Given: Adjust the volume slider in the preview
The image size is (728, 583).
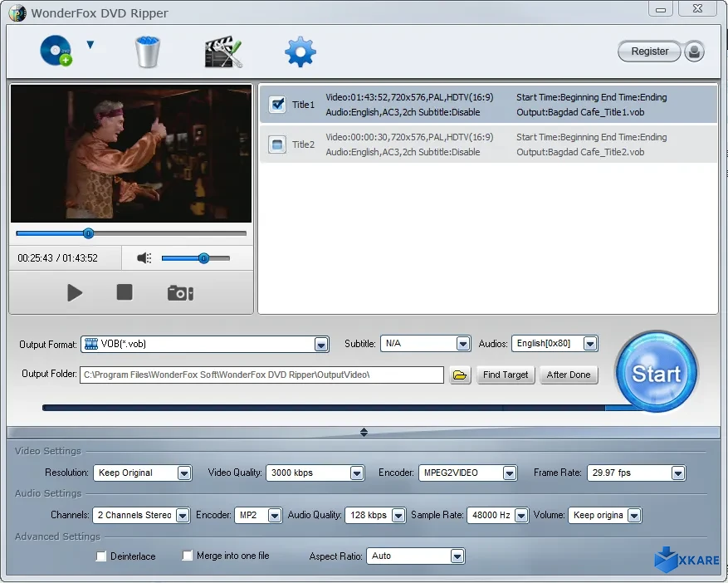Looking at the screenshot, I should (202, 258).
